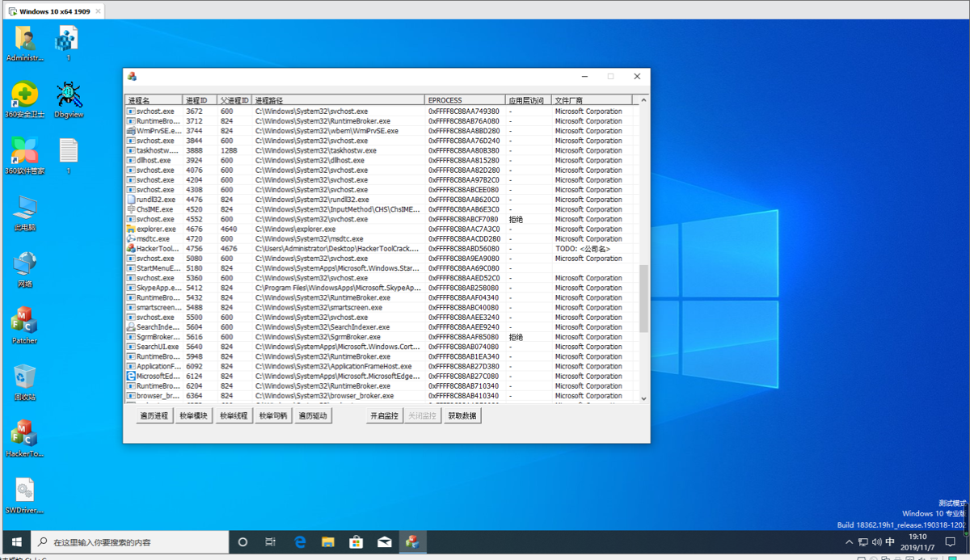Open Task View on the taskbar
Screen dimensions: 970x560
click(x=271, y=541)
